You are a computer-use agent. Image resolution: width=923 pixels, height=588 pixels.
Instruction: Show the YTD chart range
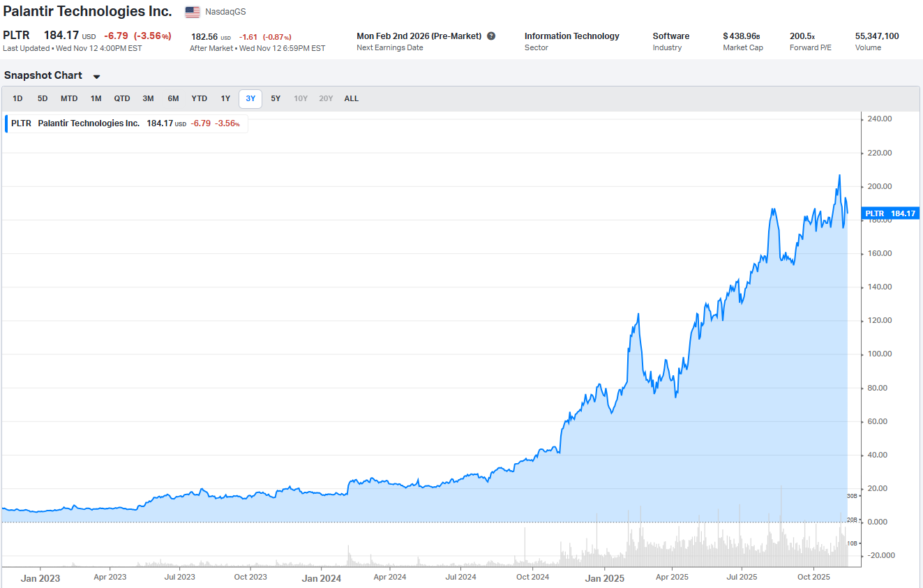[x=200, y=98]
